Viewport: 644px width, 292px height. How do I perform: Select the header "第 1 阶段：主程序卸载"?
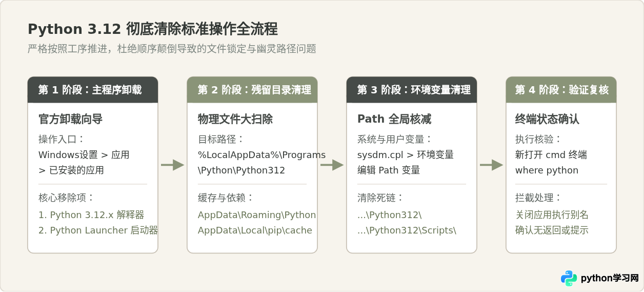[x=93, y=90]
